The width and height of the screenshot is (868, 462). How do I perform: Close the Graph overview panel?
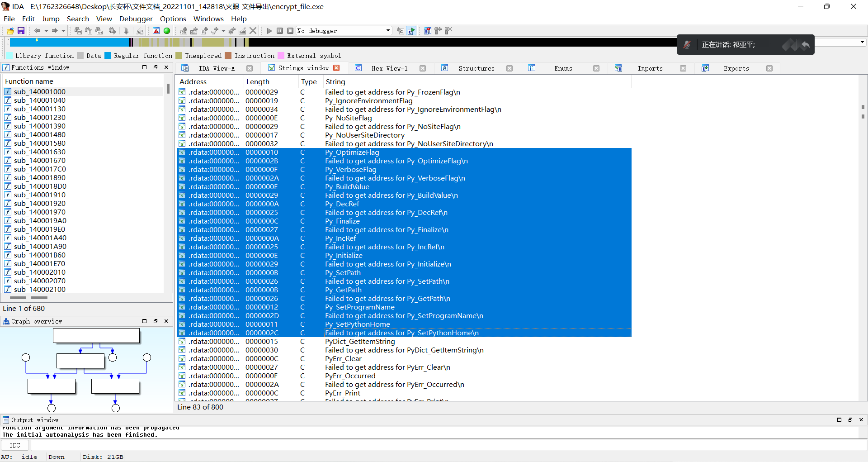click(x=166, y=321)
